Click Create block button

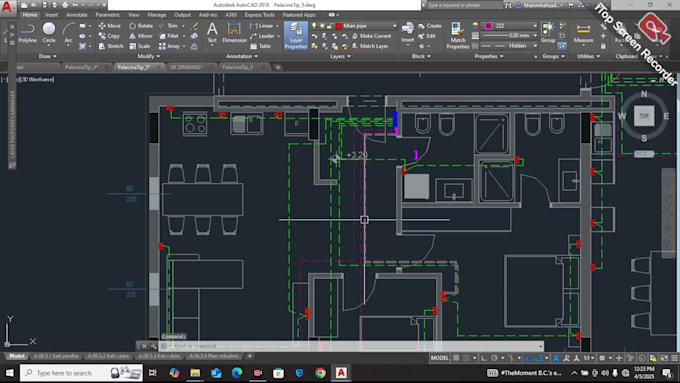(x=430, y=26)
